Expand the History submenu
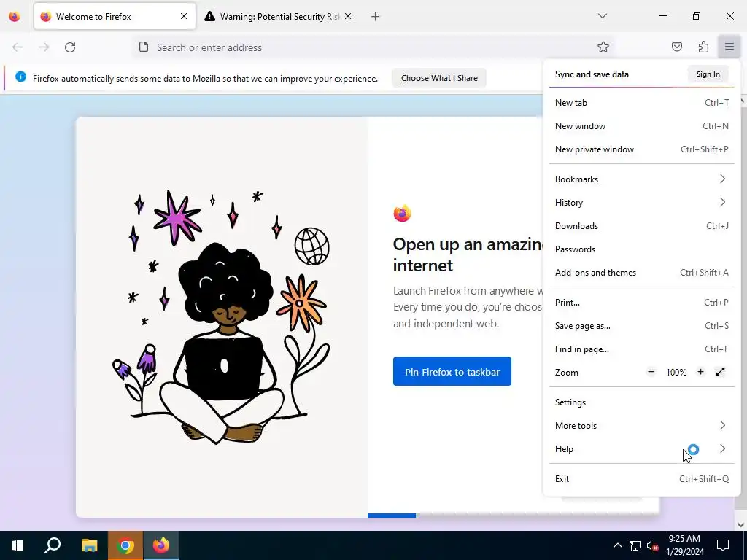 click(x=642, y=203)
